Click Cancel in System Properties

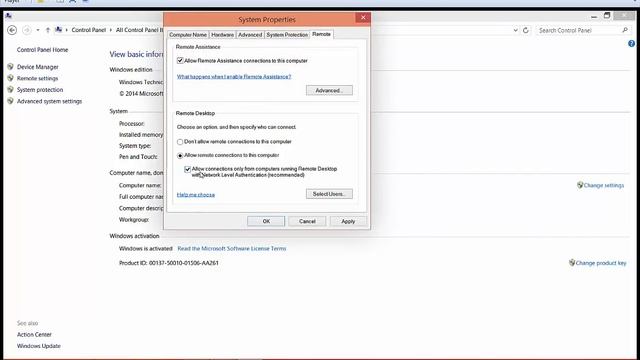point(307,221)
